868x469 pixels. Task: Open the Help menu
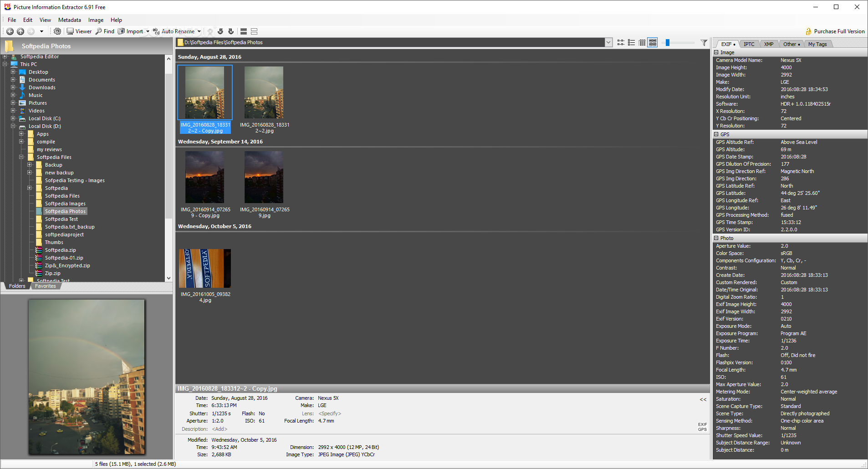116,20
